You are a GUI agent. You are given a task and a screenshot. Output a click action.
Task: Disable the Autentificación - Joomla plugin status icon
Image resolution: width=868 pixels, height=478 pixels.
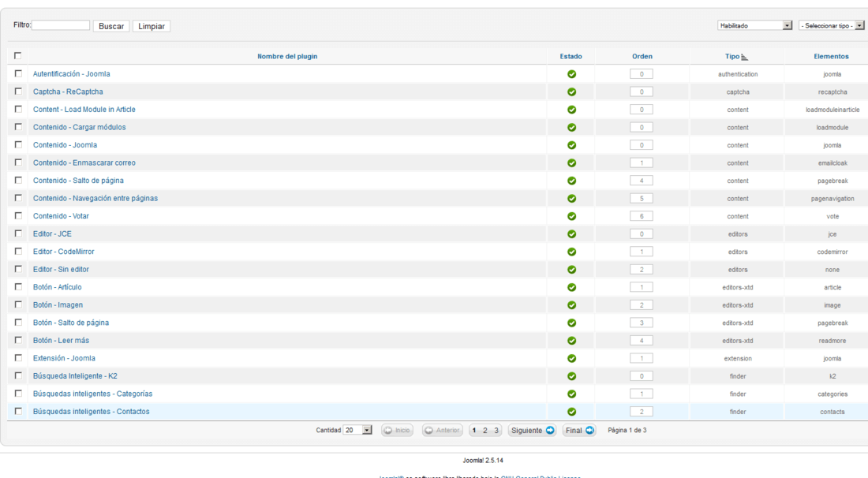tap(571, 74)
